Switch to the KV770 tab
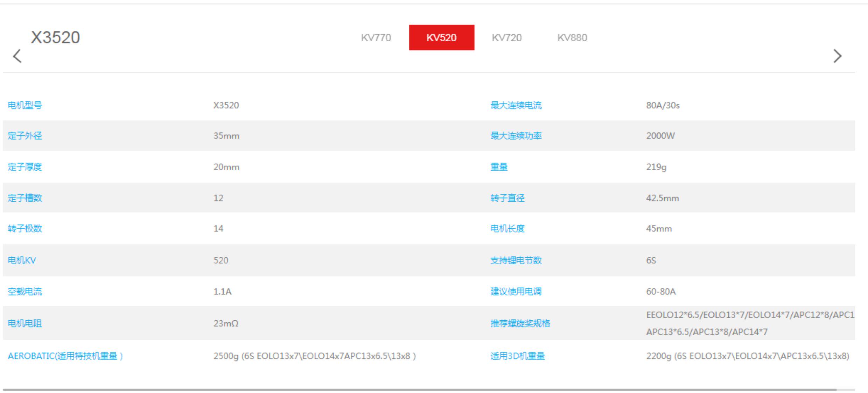 [376, 37]
